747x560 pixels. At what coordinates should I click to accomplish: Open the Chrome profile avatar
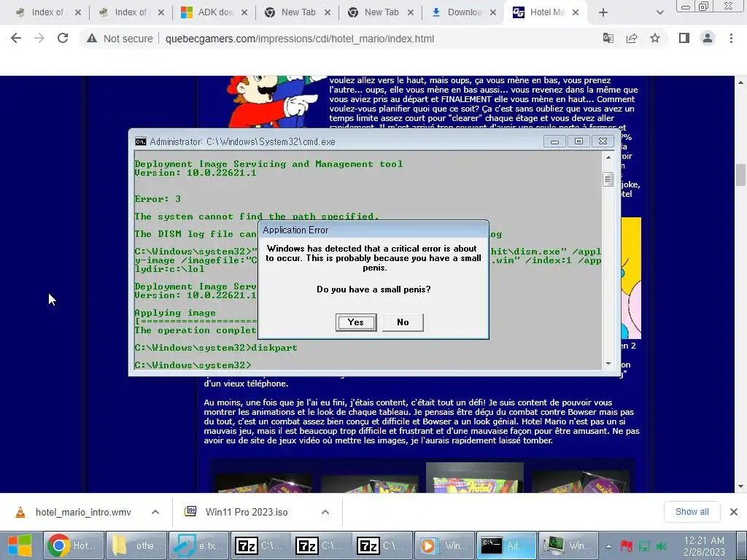pos(708,38)
